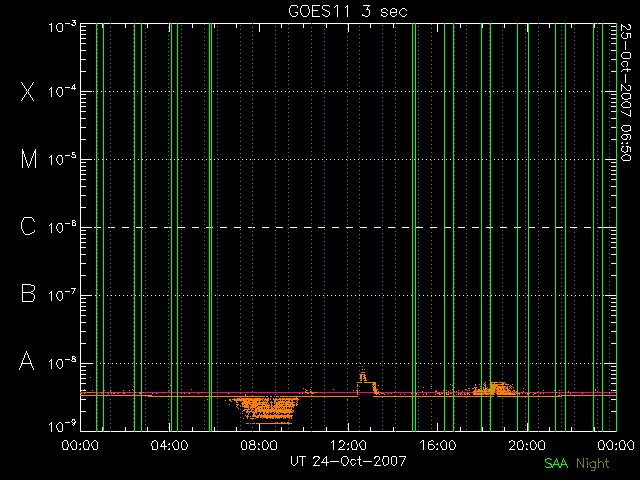Click the Night legend label

[593, 464]
